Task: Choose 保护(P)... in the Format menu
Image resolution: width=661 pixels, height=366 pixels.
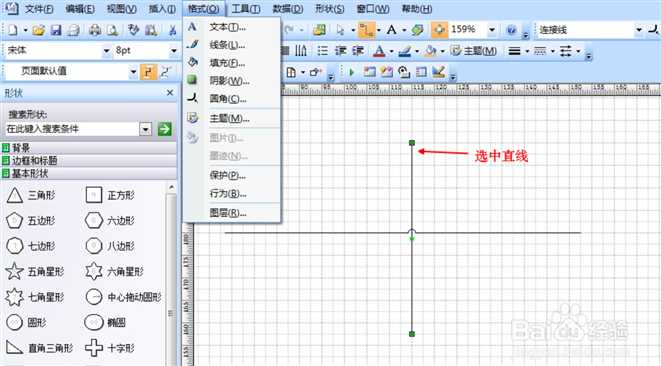Action: [x=233, y=175]
